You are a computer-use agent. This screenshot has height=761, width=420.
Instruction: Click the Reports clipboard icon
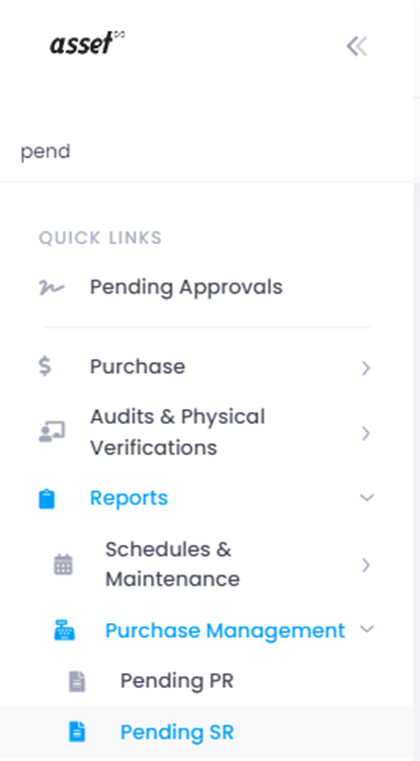pyautogui.click(x=47, y=499)
